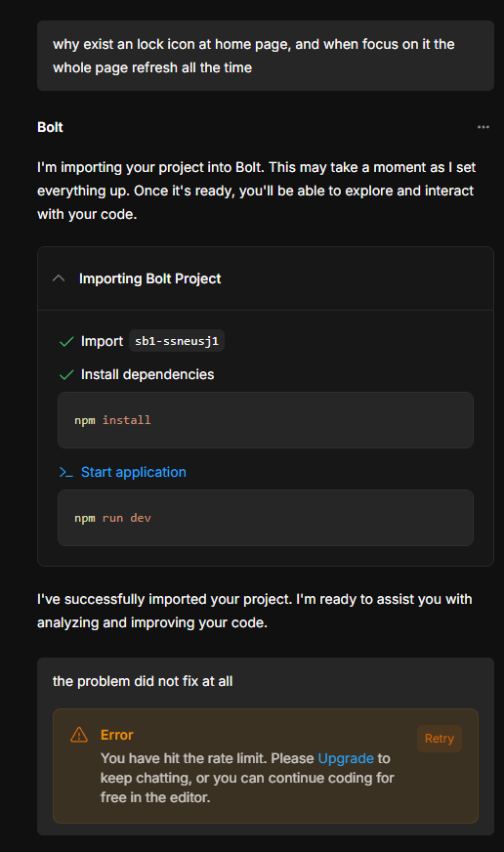Retry the failed message
Image resolution: width=504 pixels, height=852 pixels.
440,739
